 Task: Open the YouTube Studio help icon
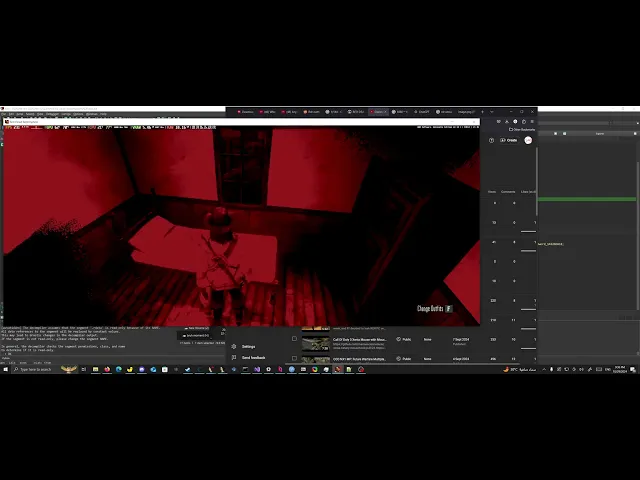tap(491, 140)
